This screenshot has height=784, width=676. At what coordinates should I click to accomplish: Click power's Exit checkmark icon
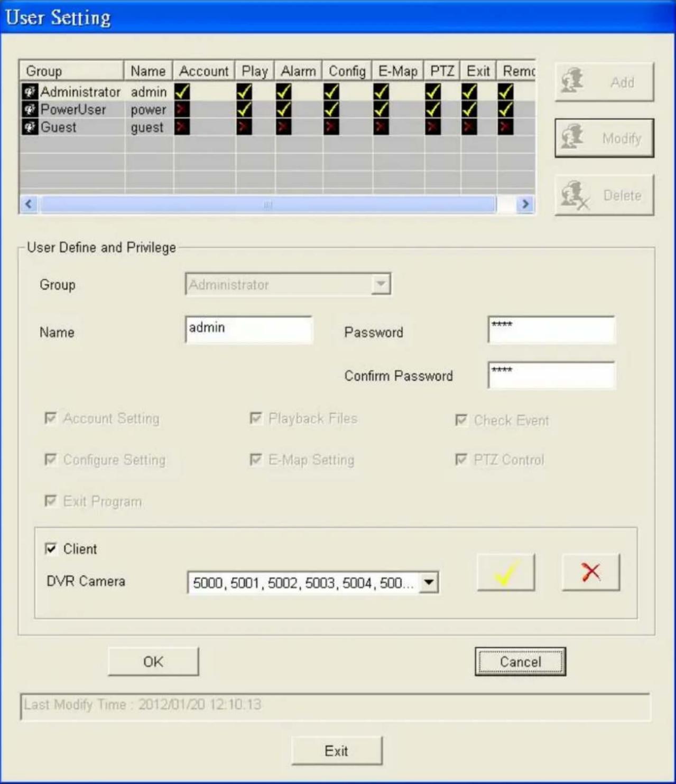[469, 109]
